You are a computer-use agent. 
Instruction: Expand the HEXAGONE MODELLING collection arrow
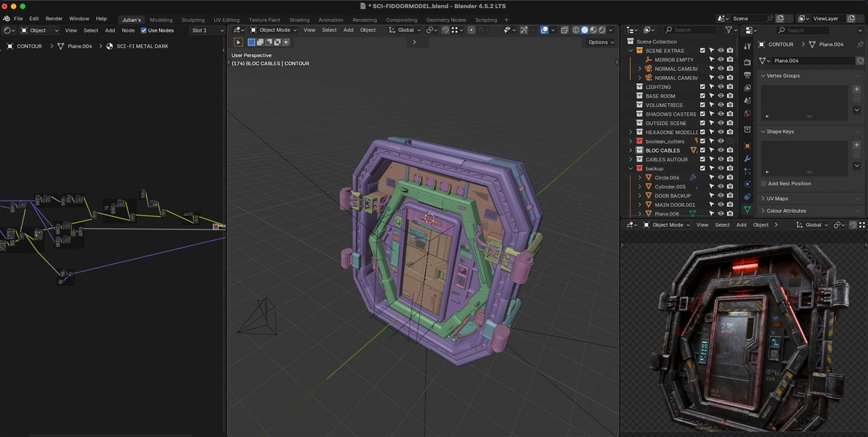point(631,132)
